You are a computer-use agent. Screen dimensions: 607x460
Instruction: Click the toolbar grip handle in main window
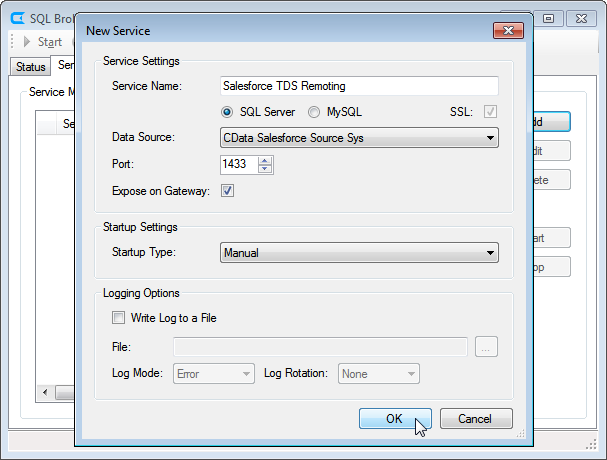click(12, 41)
